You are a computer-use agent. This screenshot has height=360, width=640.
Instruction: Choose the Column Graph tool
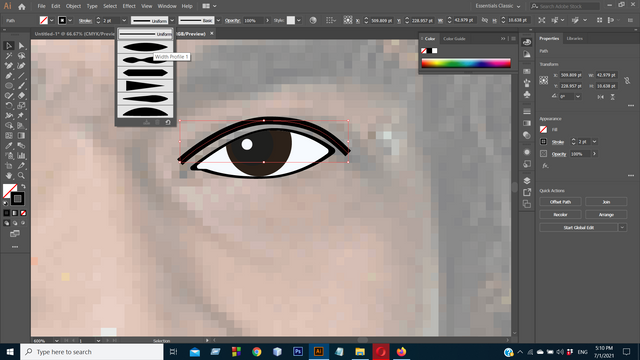click(x=21, y=156)
